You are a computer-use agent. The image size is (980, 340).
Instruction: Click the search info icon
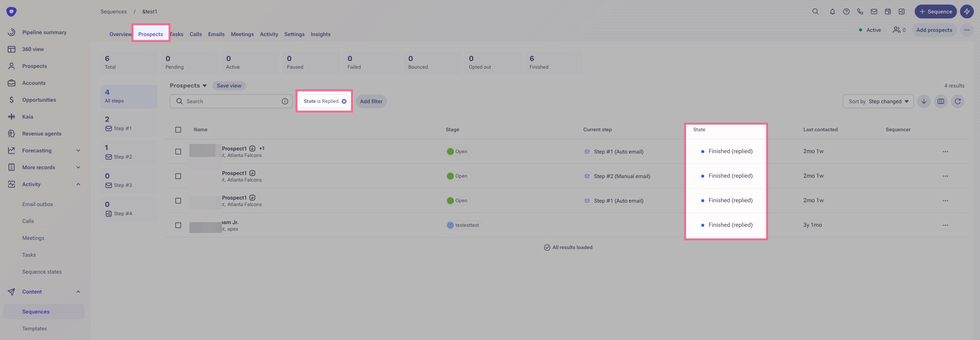(285, 101)
